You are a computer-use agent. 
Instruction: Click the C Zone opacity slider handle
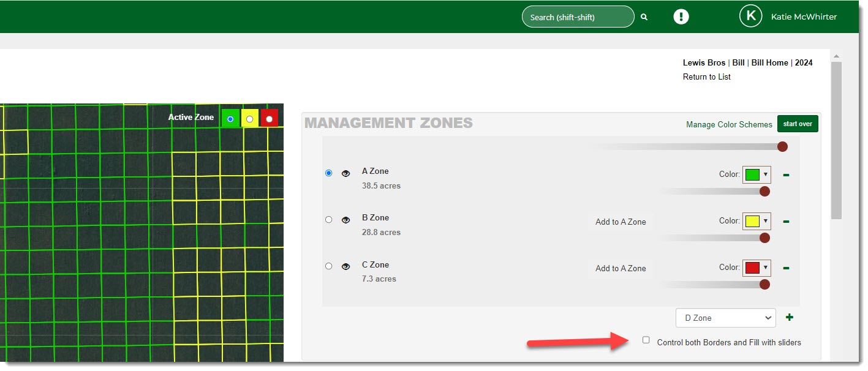[x=764, y=284]
